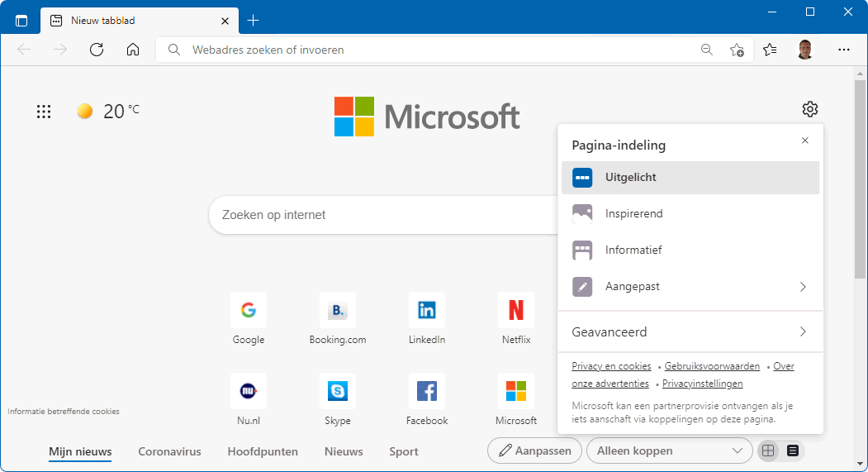
Task: Go to the home page icon
Action: [x=133, y=50]
